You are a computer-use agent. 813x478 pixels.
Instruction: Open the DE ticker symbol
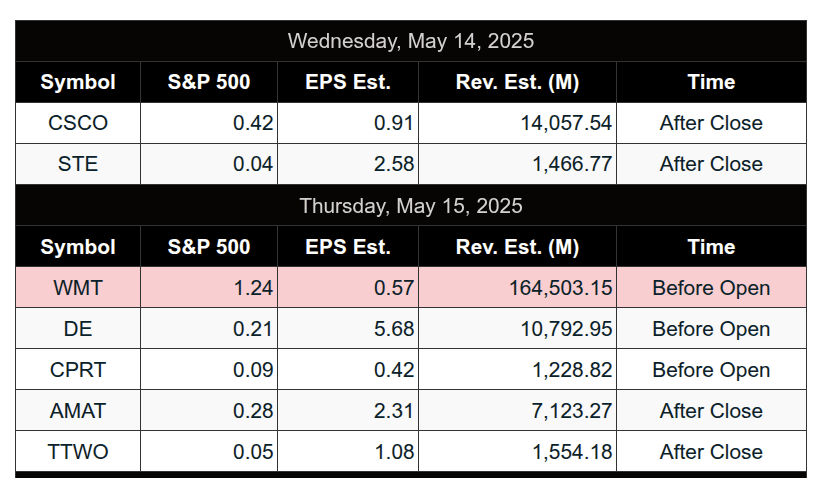click(x=78, y=329)
